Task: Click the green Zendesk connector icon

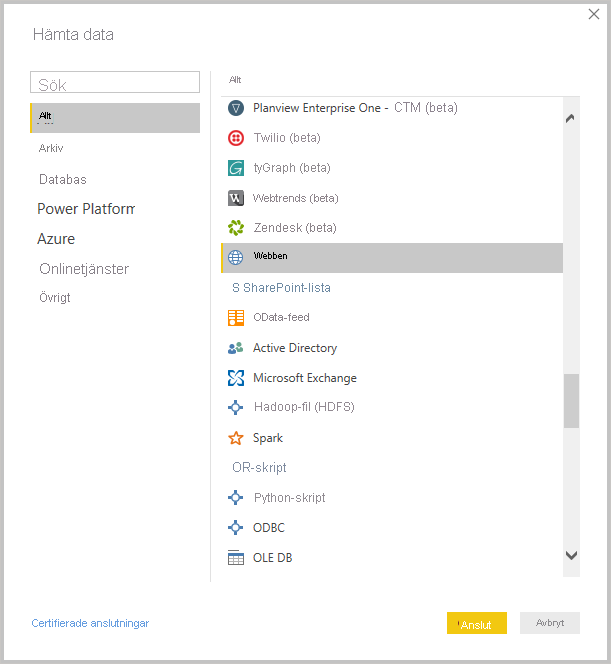Action: pos(236,228)
